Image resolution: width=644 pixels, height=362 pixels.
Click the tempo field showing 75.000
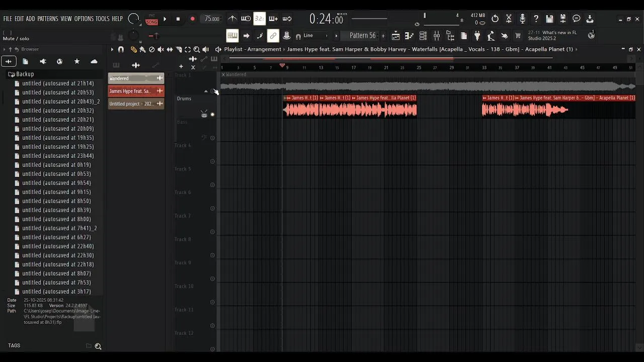pos(212,19)
